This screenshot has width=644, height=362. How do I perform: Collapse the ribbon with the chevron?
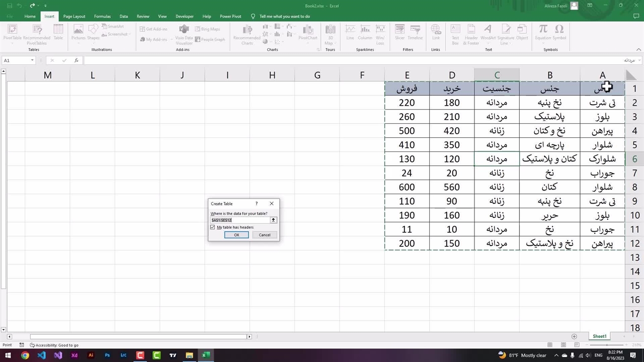639,50
